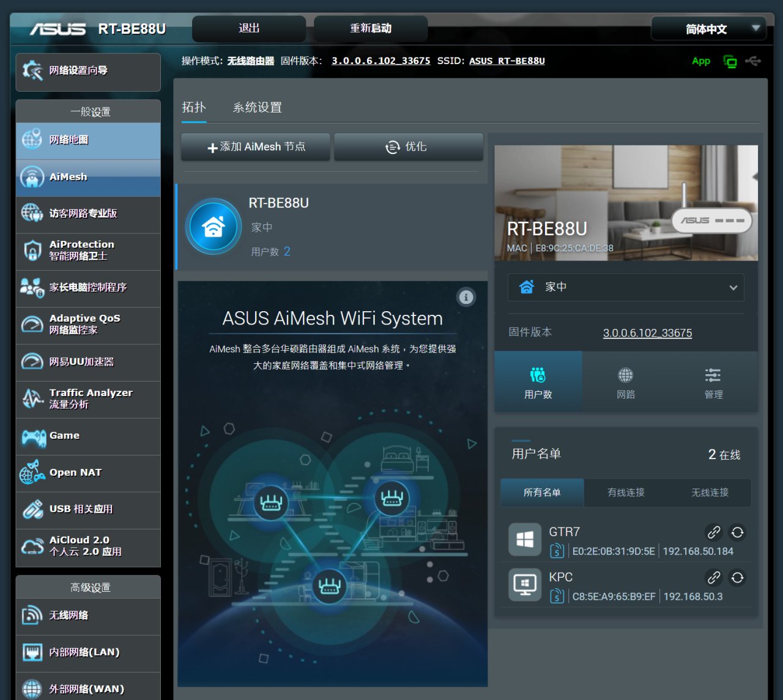Click the 退出 logout button
This screenshot has height=700, width=783.
point(249,29)
